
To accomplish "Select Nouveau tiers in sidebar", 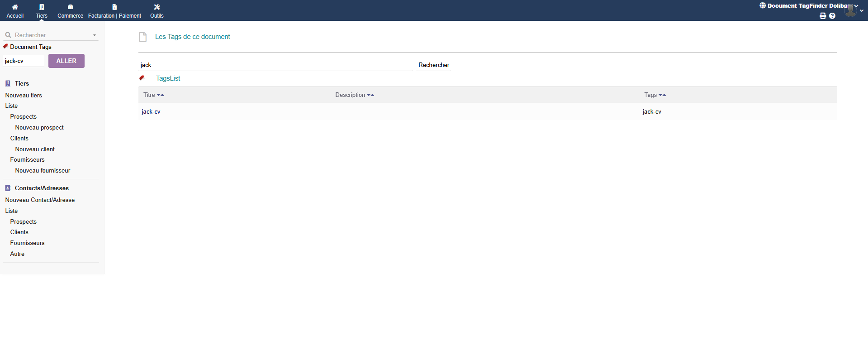I will (24, 96).
